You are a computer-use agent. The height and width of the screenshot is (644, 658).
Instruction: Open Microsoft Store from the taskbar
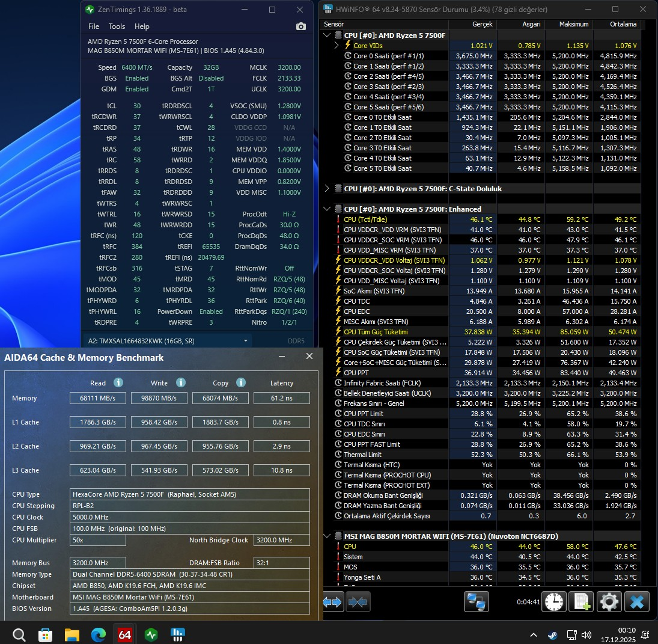pyautogui.click(x=45, y=634)
